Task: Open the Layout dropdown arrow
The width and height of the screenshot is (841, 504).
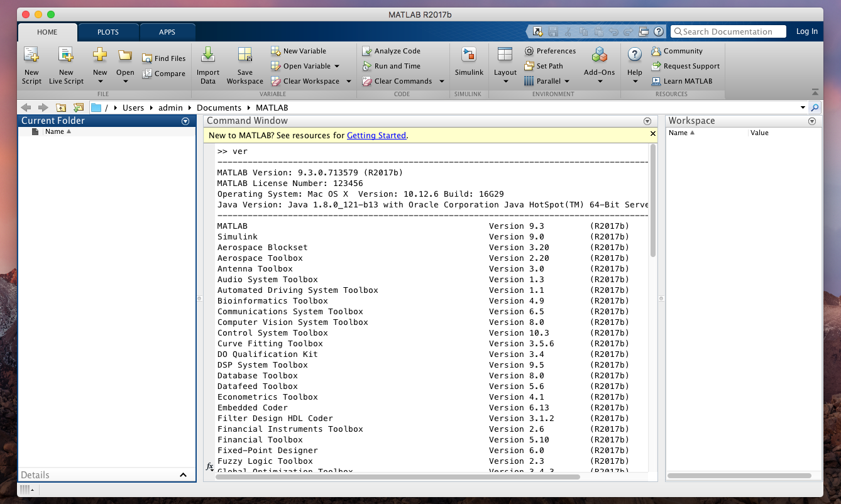Action: (x=505, y=81)
